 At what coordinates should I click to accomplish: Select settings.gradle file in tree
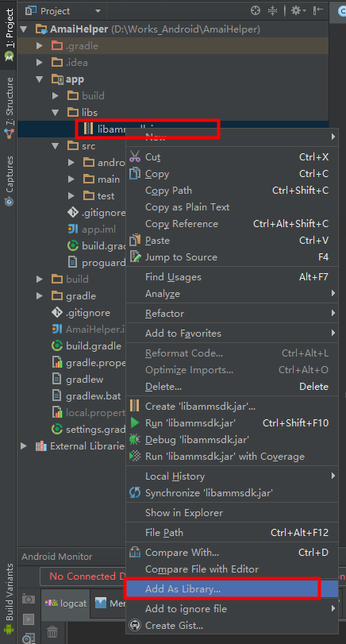88,430
